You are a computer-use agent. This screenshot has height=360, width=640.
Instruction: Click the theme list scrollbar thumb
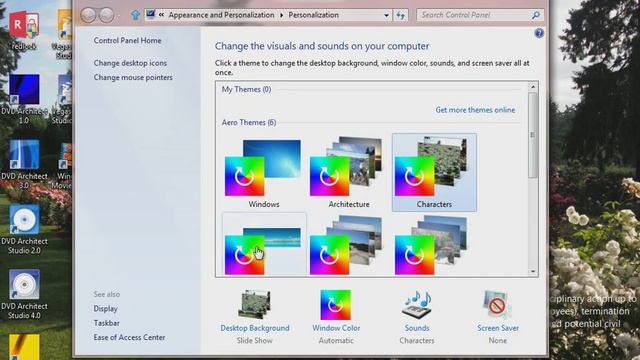coord(533,135)
